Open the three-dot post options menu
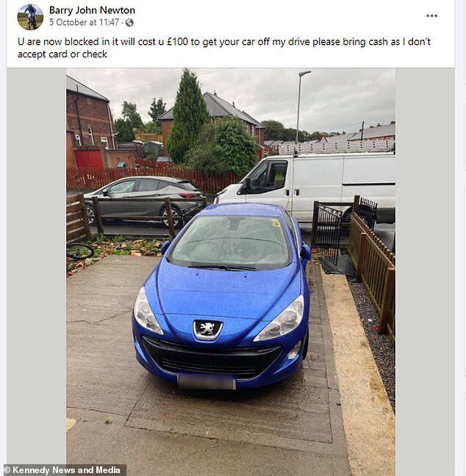Viewport: 466px width, 476px height. click(x=431, y=15)
